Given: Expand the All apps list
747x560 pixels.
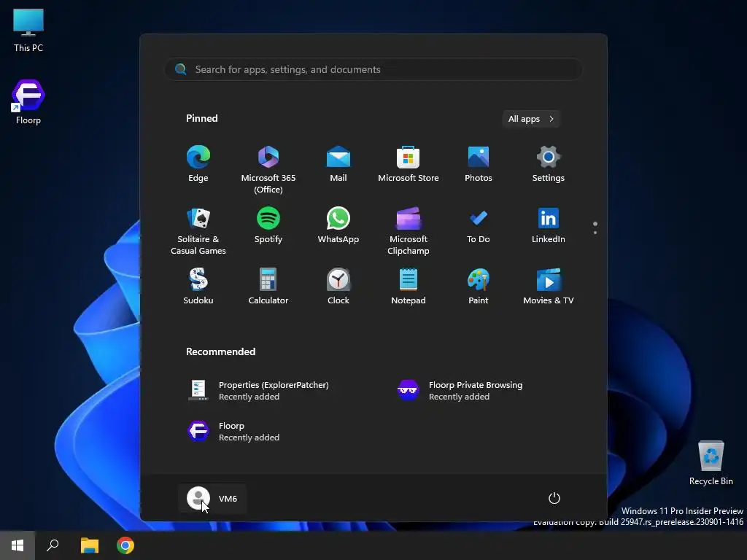Looking at the screenshot, I should pyautogui.click(x=531, y=119).
